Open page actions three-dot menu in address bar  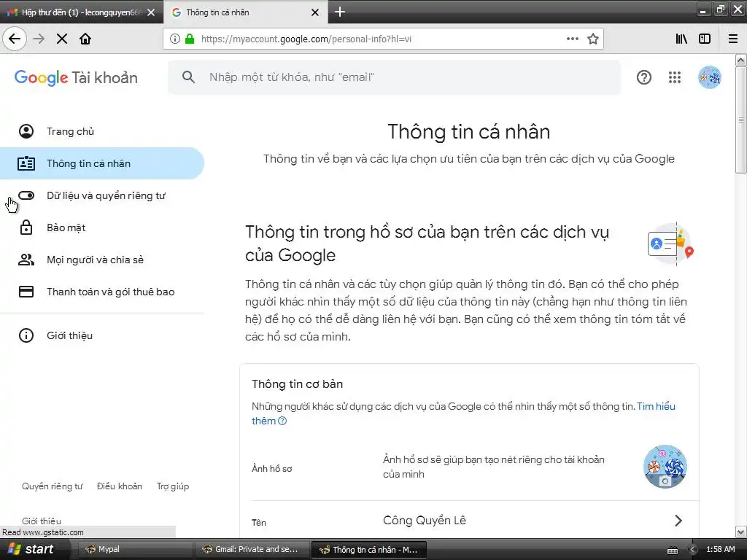[x=572, y=39]
